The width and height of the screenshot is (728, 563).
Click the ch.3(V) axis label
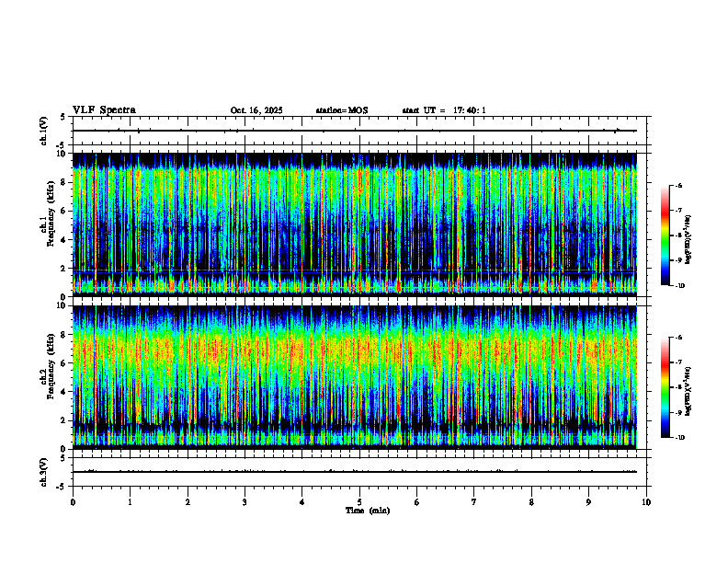(x=43, y=472)
